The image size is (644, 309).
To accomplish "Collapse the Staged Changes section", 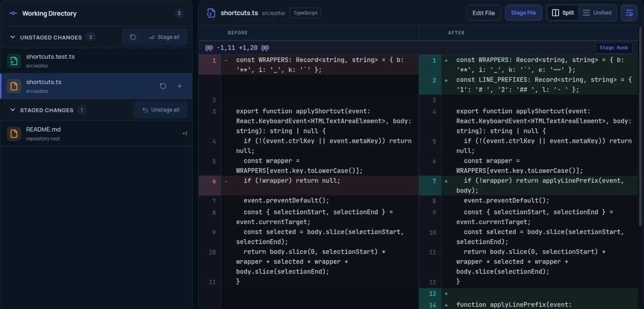I will click(12, 110).
